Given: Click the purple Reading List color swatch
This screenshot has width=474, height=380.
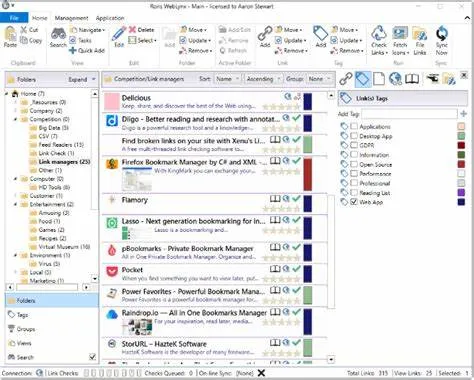Looking at the screenshot, I should coord(461,192).
